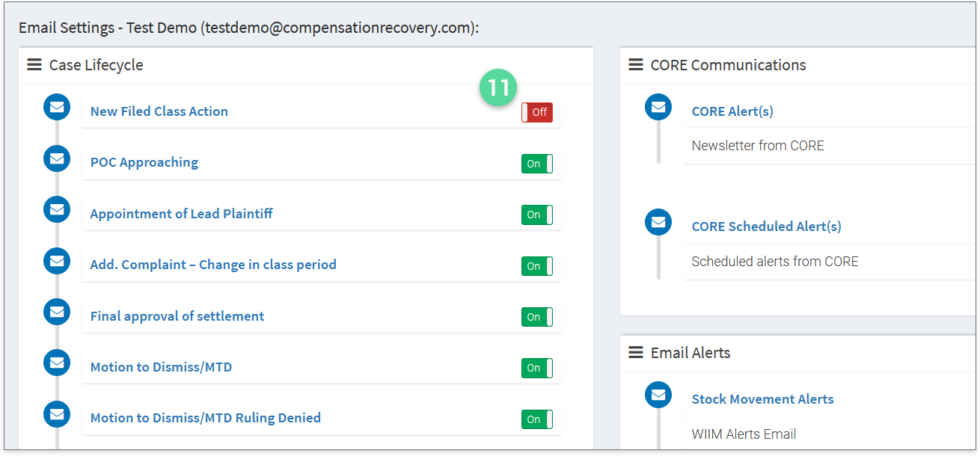
Task: Click the green step 11 marker badge
Action: point(498,88)
